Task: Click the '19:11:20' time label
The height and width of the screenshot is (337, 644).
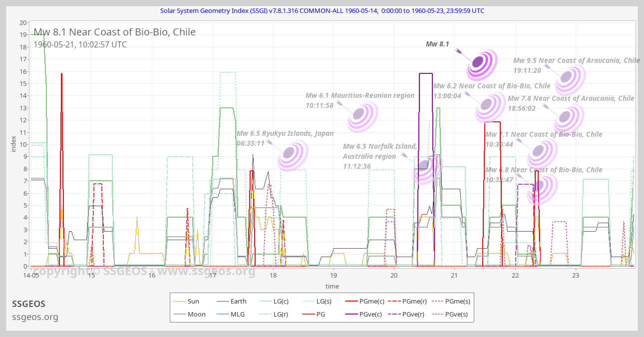Action: coord(527,70)
